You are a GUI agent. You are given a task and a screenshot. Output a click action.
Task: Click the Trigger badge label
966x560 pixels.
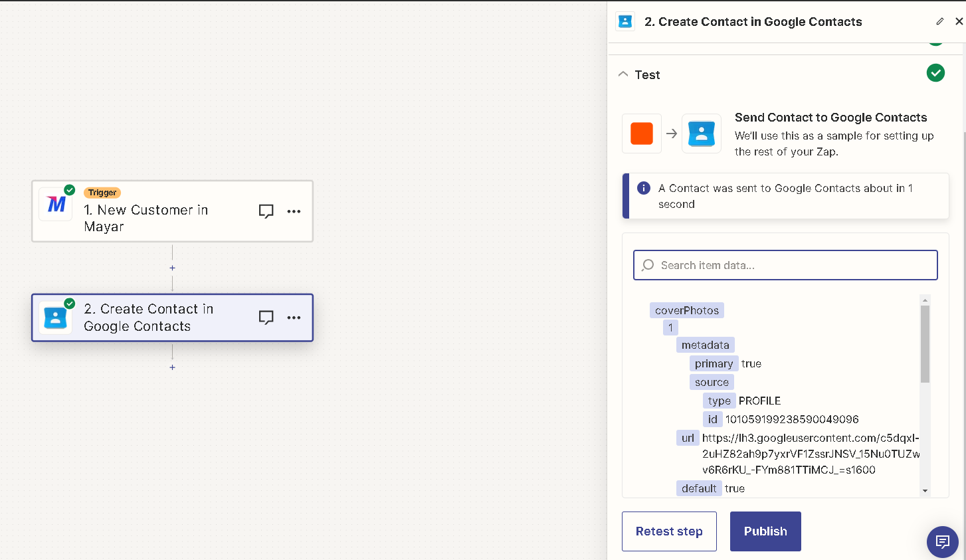(x=102, y=193)
